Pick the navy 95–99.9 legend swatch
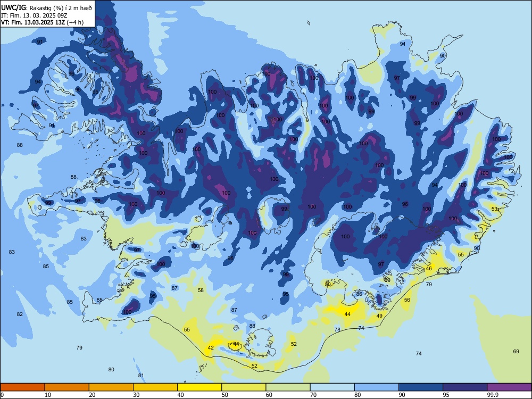The image size is (532, 399). pos(465,387)
